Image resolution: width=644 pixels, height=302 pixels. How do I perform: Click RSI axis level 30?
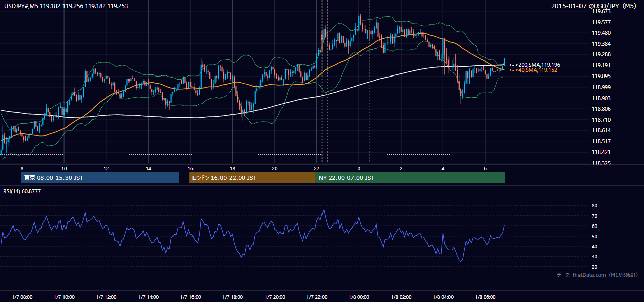(594, 257)
